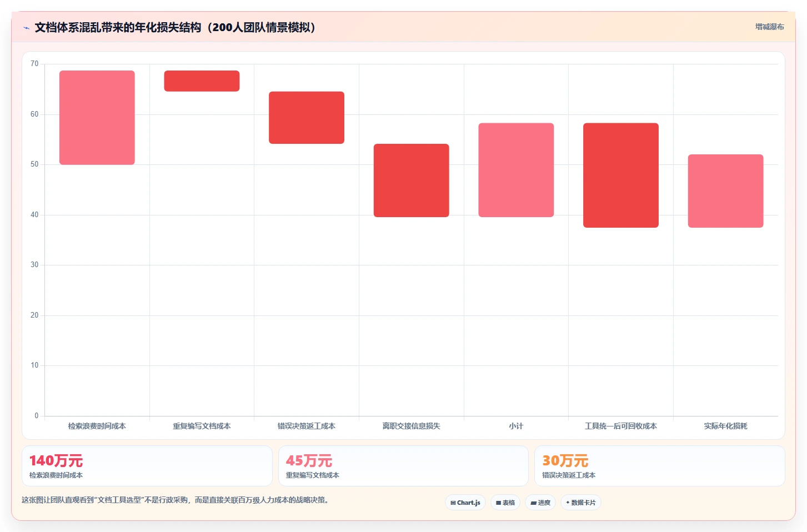Select the 检索浪费时间成本 bar in the chart
This screenshot has width=807, height=532.
click(97, 118)
